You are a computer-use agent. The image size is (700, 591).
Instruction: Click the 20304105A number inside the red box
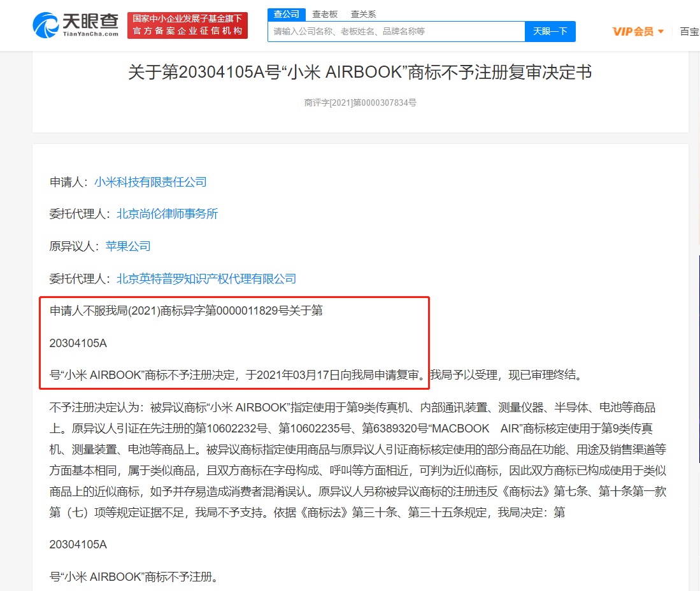[78, 343]
